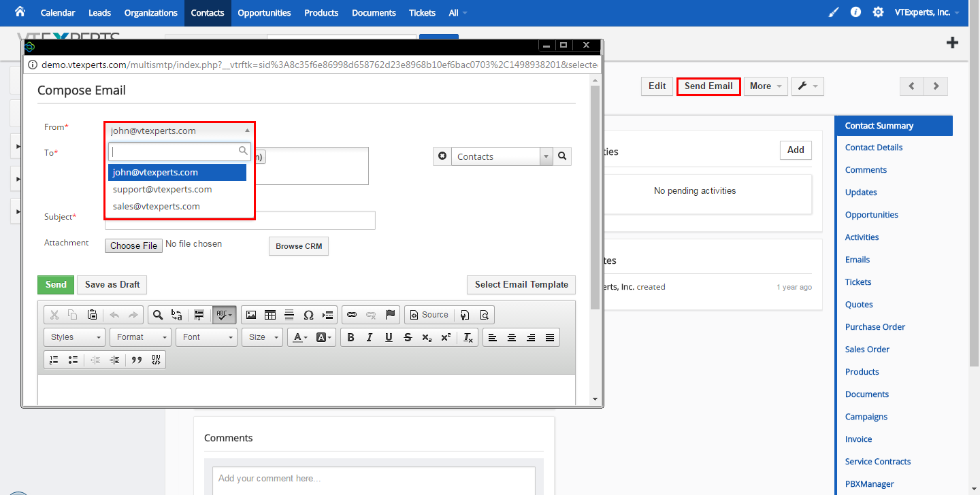Insert an anchor with flag icon
The height and width of the screenshot is (495, 980).
[390, 315]
